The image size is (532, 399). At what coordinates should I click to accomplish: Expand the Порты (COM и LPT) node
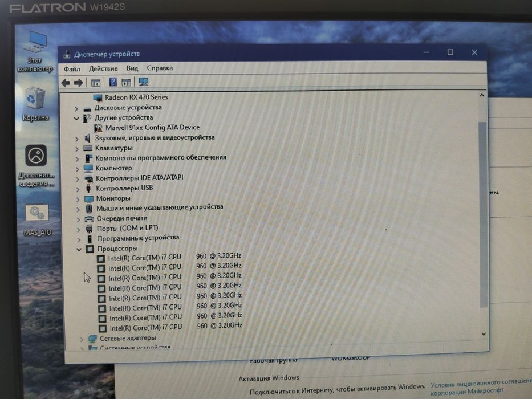[x=79, y=230]
